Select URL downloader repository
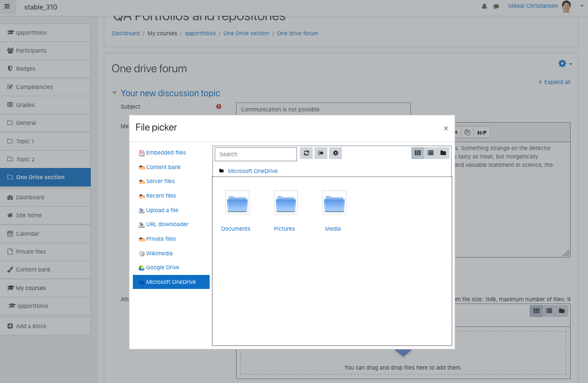This screenshot has height=383, width=588. (167, 224)
